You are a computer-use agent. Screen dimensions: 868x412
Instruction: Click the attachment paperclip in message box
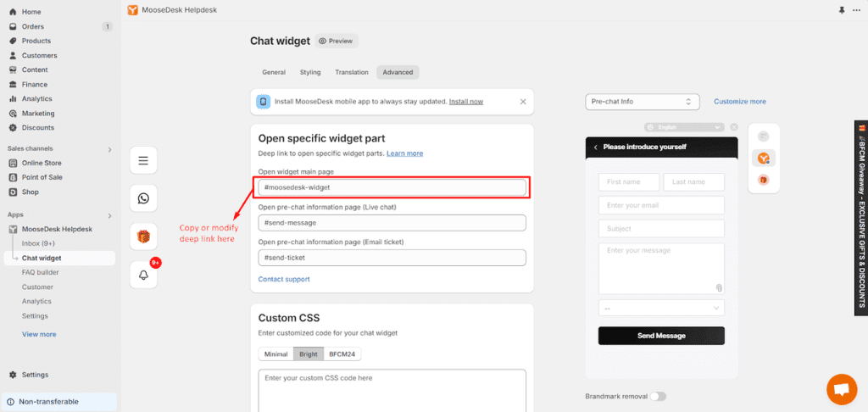pyautogui.click(x=719, y=288)
